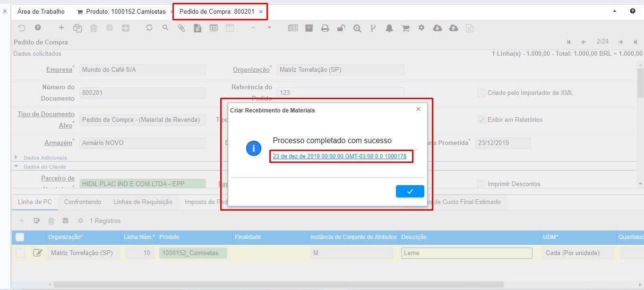Screen dimensions: 644x290
Task: Toggle 'Criado pelo Importador de XML' checkbox
Action: click(481, 93)
